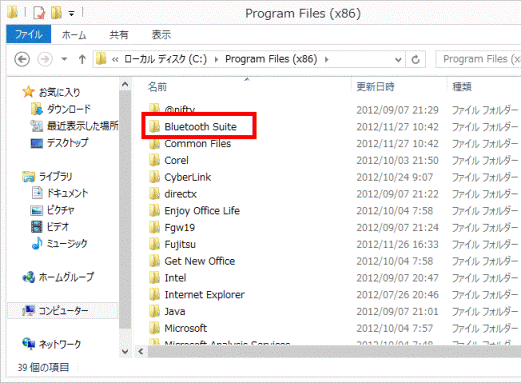Open ミュージック library
This screenshot has height=383, width=521.
point(67,244)
